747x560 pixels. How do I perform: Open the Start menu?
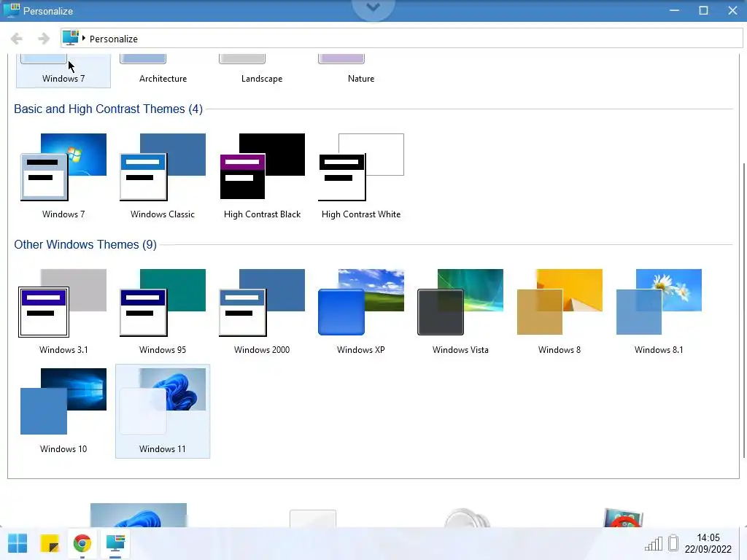18,543
